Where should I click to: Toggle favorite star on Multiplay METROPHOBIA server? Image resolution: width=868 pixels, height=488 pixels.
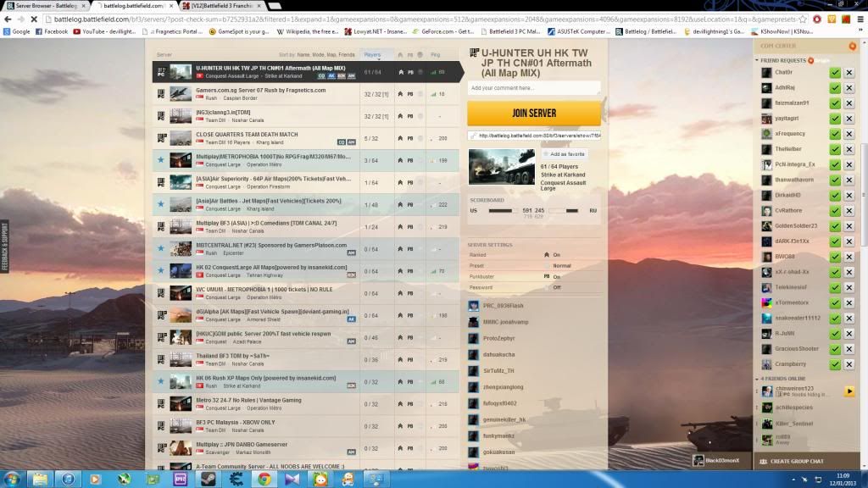point(160,158)
